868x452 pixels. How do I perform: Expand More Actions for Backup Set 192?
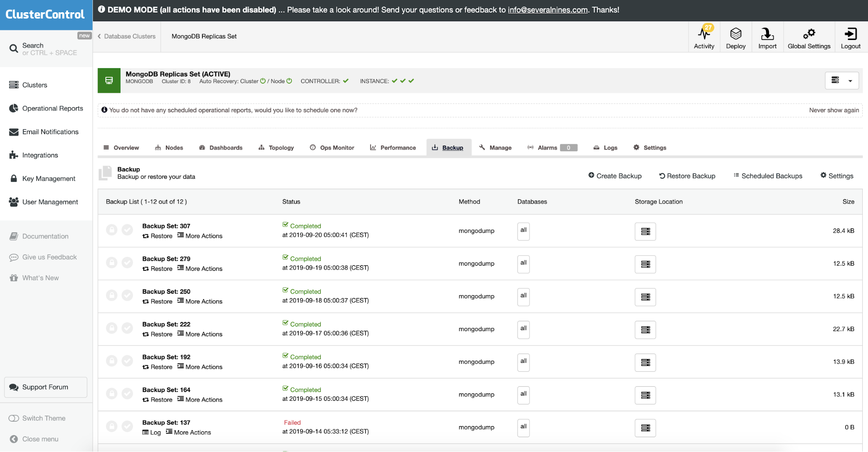pos(200,367)
